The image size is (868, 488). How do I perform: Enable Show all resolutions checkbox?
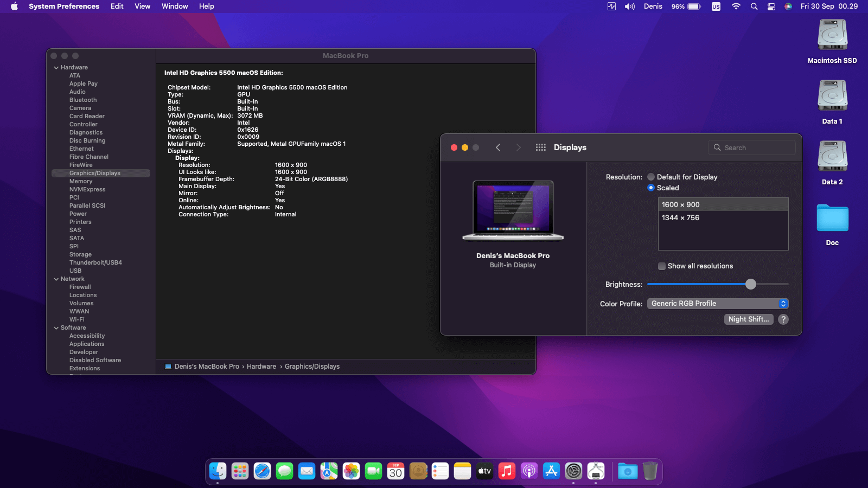(x=662, y=266)
